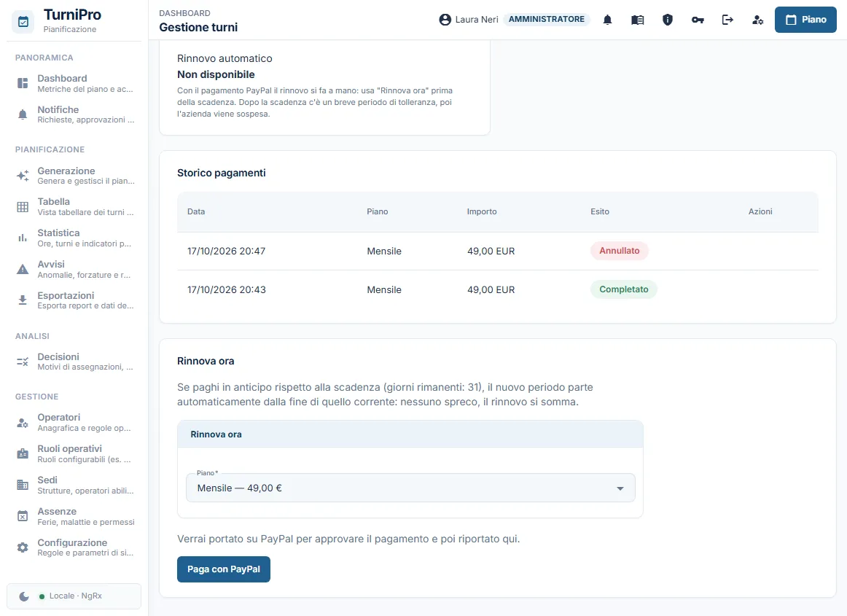The width and height of the screenshot is (847, 616).
Task: Open Assenze in the sidebar
Action: [x=74, y=516]
